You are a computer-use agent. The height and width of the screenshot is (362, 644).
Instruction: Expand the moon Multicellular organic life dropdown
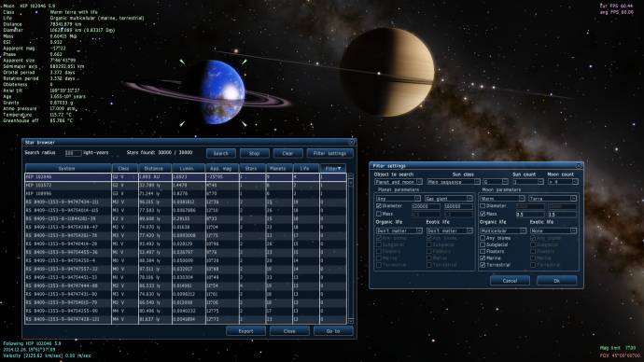tap(503, 230)
